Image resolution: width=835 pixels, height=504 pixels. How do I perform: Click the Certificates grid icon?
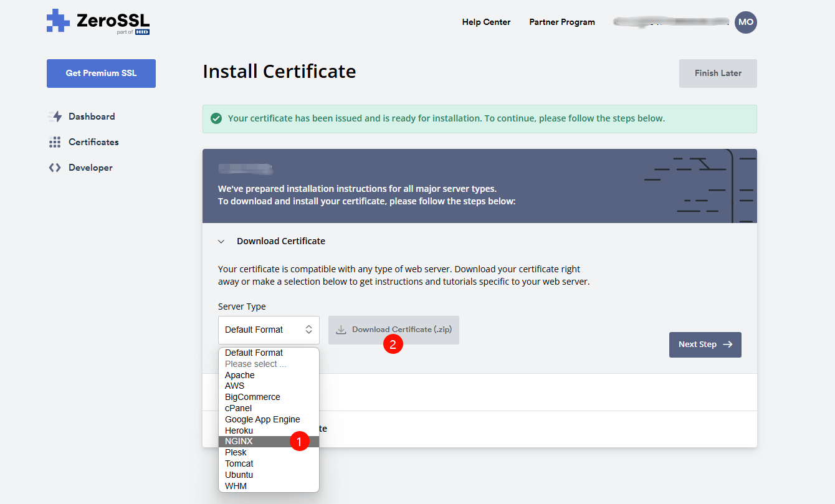[55, 142]
